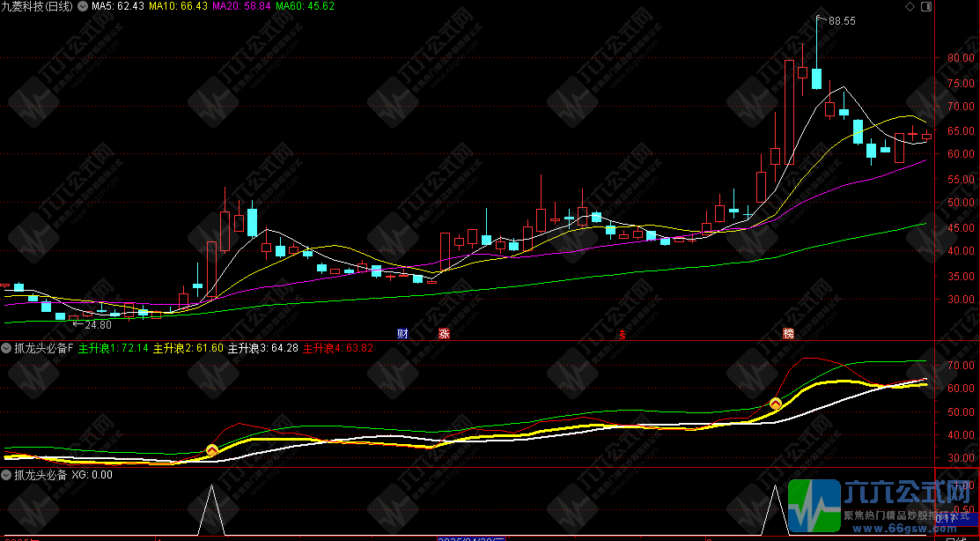Select the MA10 yellow average label
The height and width of the screenshot is (541, 980).
(x=178, y=6)
